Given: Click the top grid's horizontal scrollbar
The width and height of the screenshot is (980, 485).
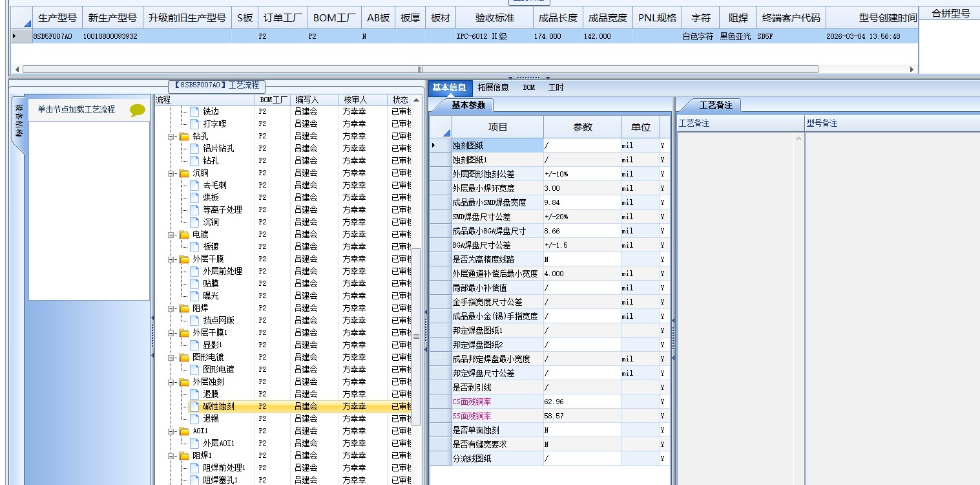Looking at the screenshot, I should click(420, 69).
